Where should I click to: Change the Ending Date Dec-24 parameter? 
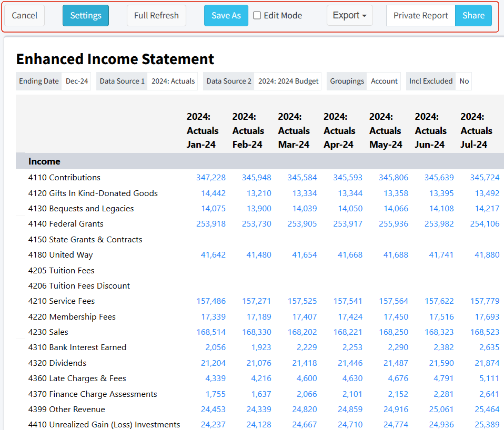[77, 81]
